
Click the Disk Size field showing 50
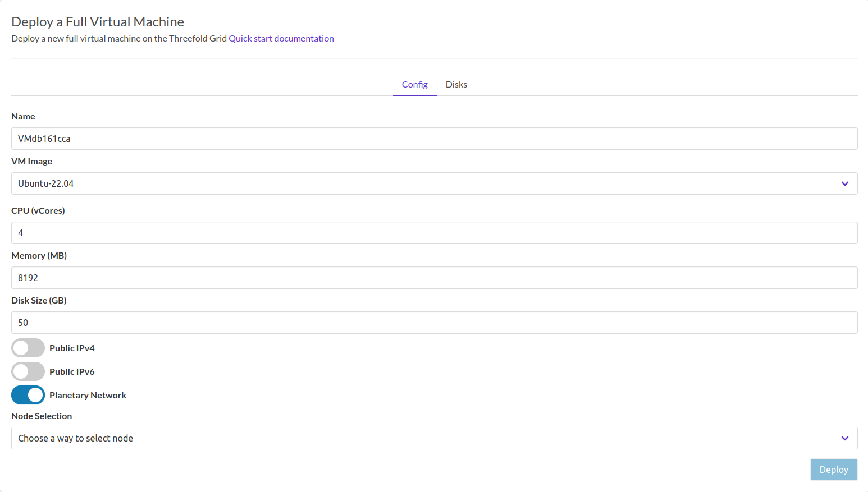[433, 323]
